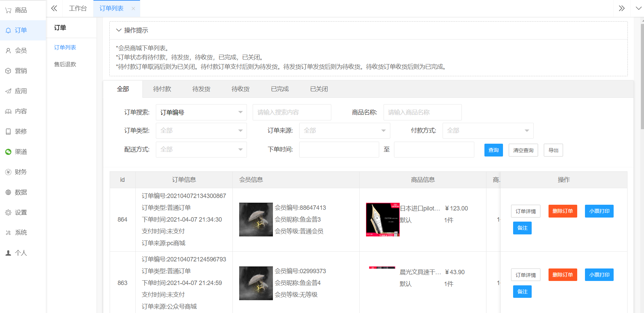Open the 营销 cube icon in sidebar
This screenshot has height=313, width=644.
(x=8, y=71)
